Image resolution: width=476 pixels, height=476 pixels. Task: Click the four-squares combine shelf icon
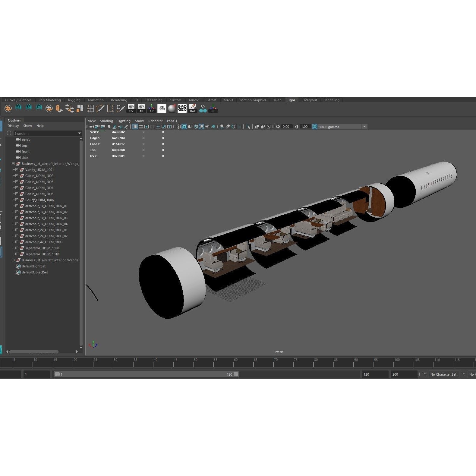pos(80,109)
